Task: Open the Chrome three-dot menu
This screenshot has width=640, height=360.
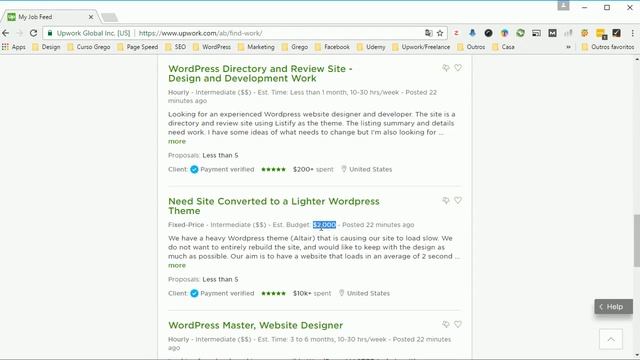Action: point(633,33)
